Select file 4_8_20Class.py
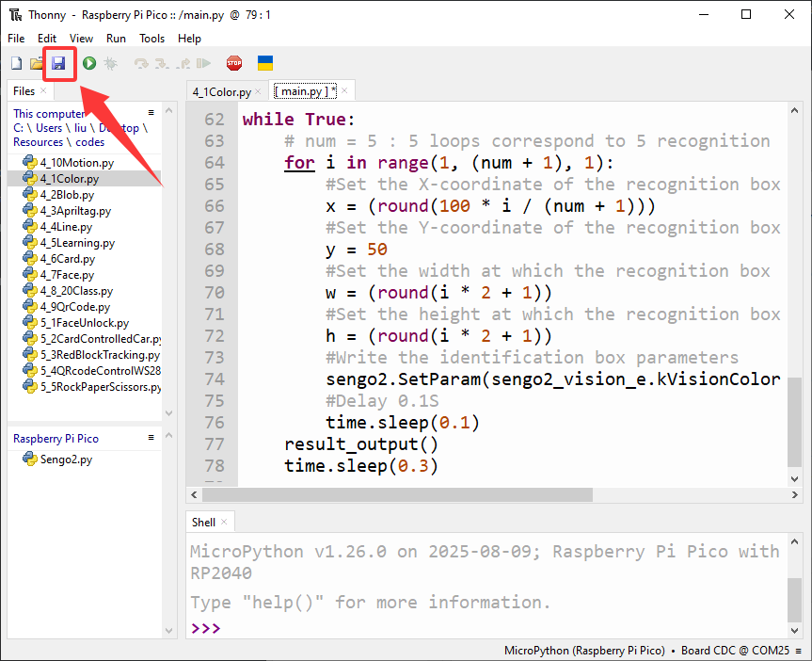This screenshot has height=661, width=812. coord(76,291)
